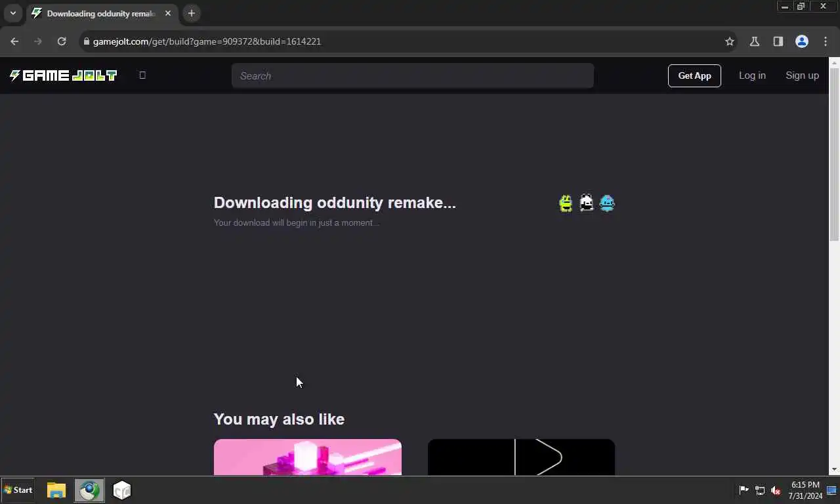
Task: Focus the Search field
Action: tap(412, 75)
